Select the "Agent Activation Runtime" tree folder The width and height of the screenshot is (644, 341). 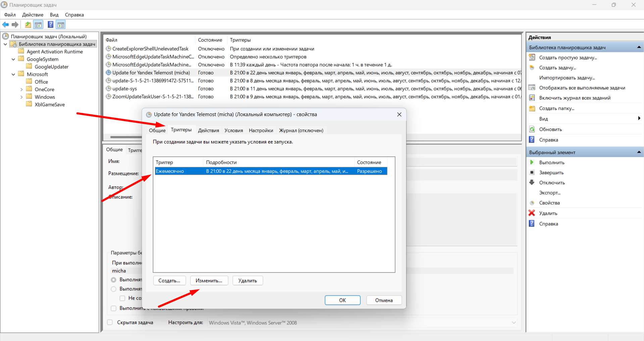pyautogui.click(x=55, y=52)
